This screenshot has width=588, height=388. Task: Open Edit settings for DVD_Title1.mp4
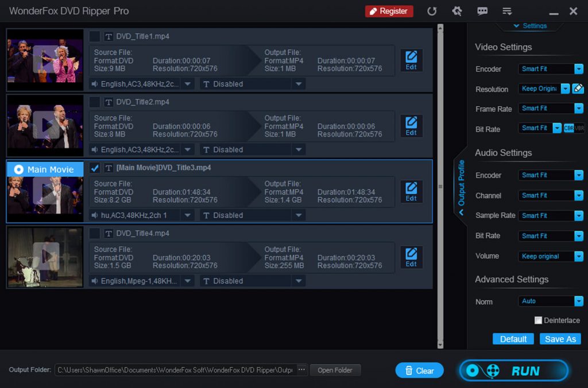[411, 60]
